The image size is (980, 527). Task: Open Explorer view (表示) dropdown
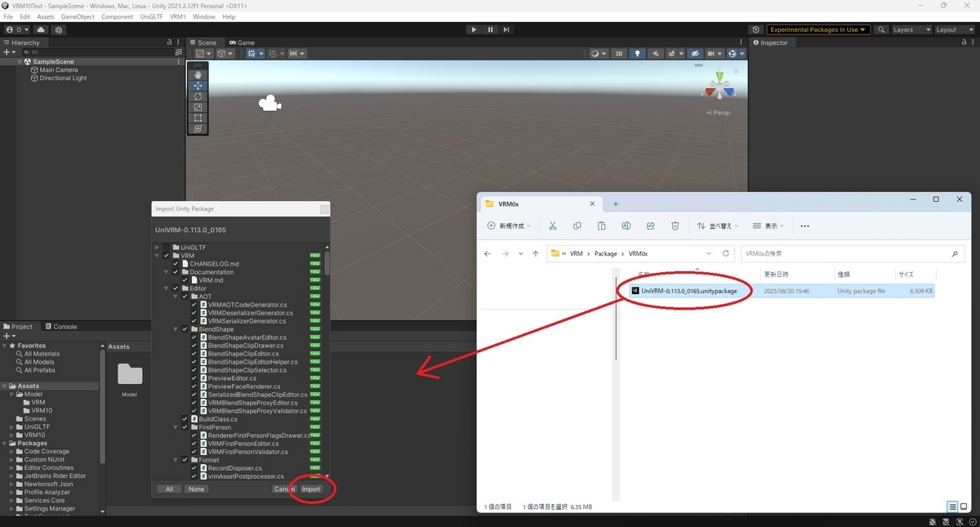(768, 226)
